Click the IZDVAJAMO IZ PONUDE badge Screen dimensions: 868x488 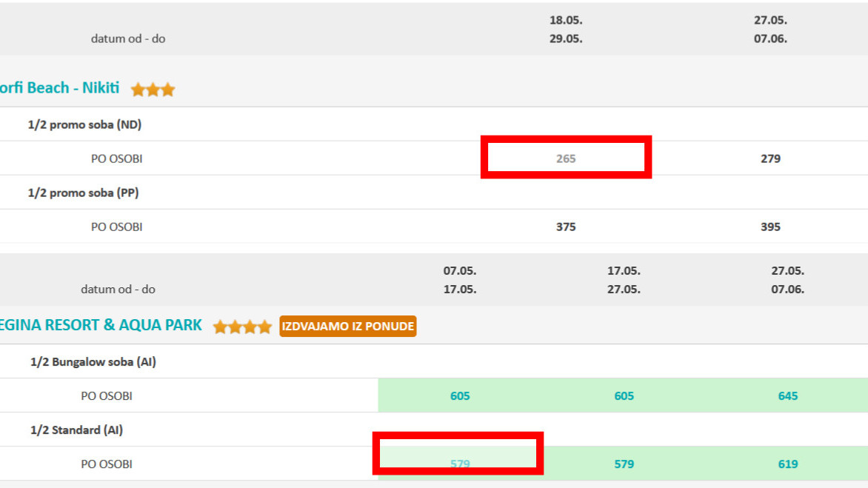(x=347, y=327)
